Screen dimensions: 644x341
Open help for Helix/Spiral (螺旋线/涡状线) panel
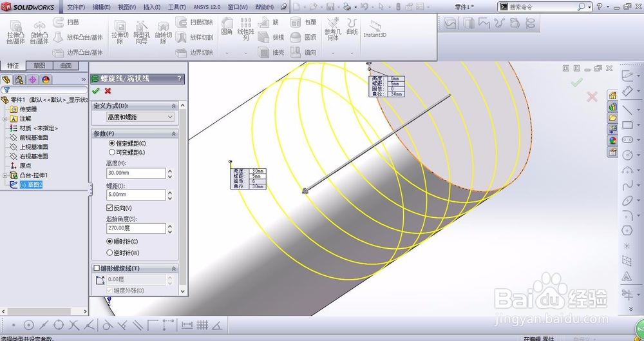[x=179, y=79]
